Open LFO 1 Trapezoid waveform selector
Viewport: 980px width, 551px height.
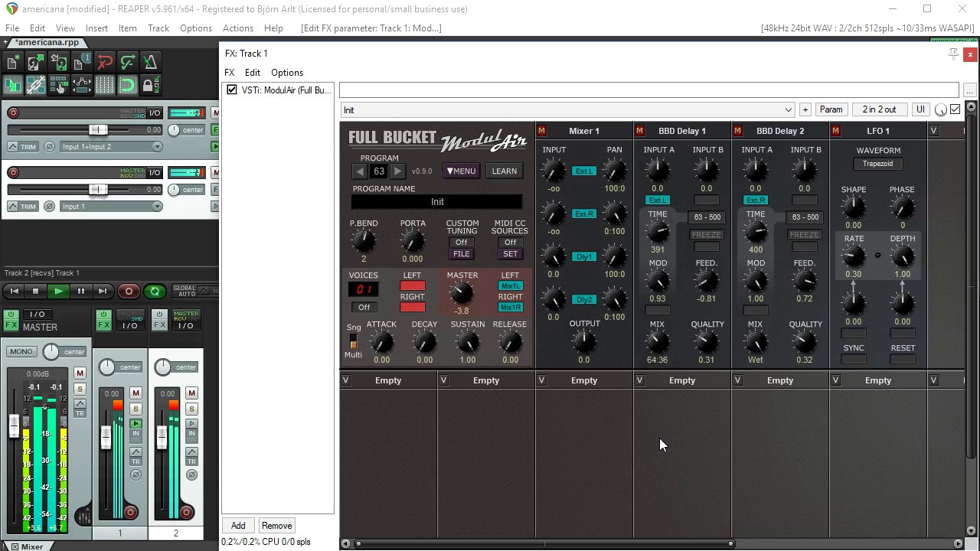877,164
